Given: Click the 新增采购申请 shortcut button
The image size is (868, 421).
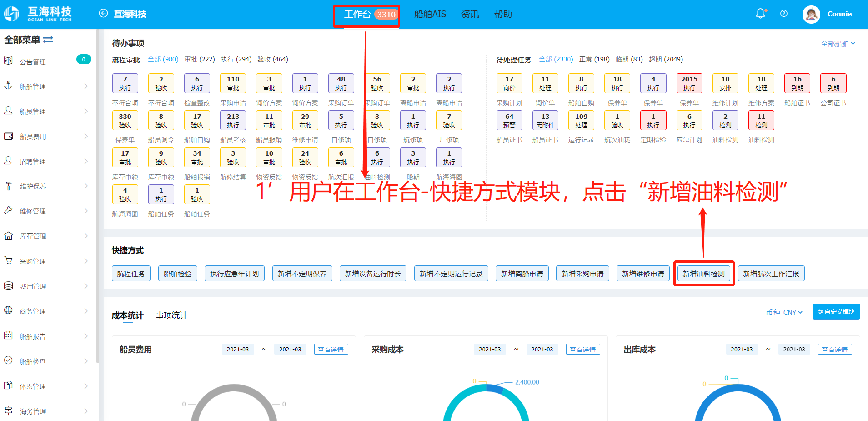Looking at the screenshot, I should pyautogui.click(x=582, y=274).
